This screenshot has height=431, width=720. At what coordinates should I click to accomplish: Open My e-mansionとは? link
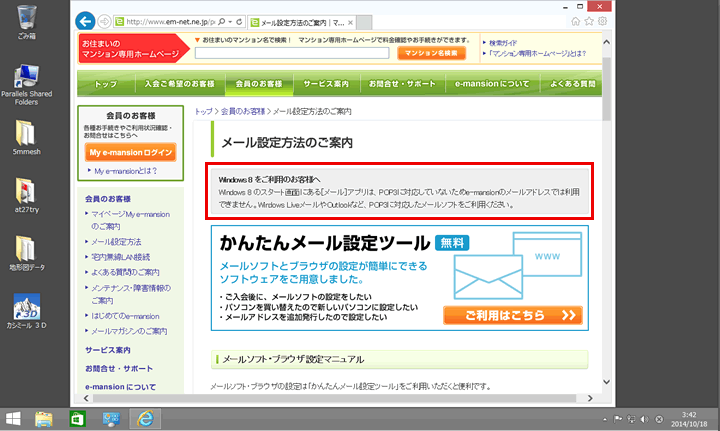pos(125,171)
